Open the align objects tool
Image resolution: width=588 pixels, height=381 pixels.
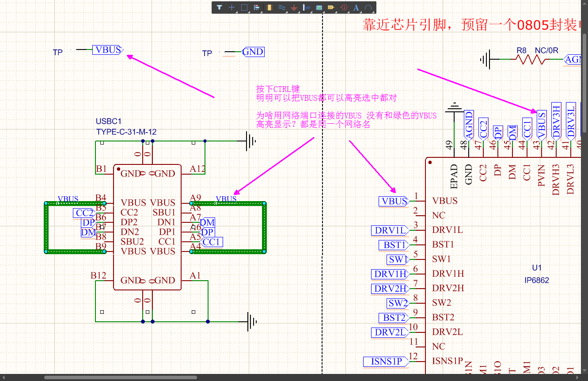pos(257,8)
